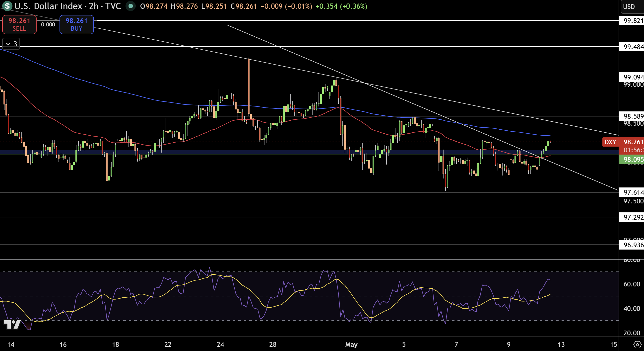Select the 99.484 price level label
The image size is (644, 351).
[x=632, y=47]
